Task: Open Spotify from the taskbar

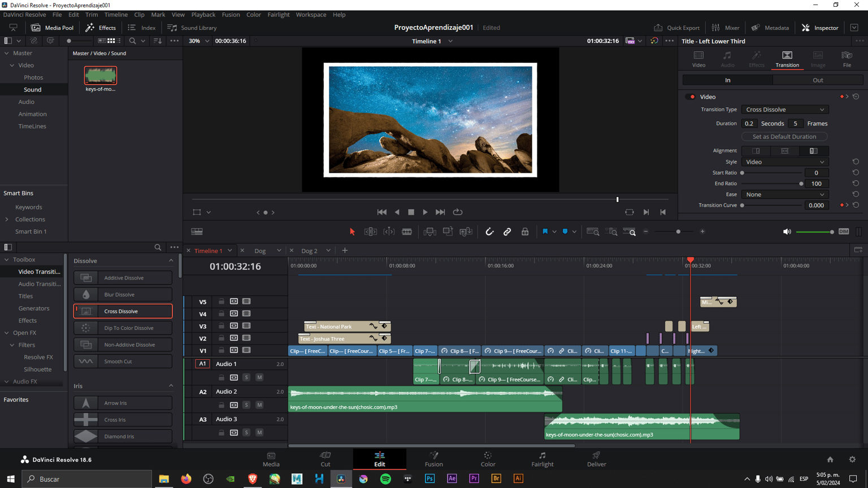Action: (385, 479)
